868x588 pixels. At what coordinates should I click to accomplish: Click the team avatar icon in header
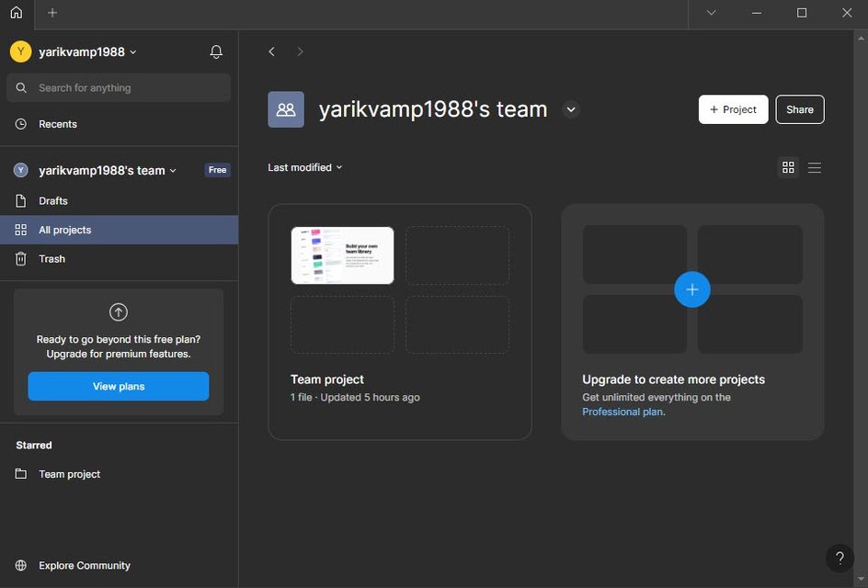(x=286, y=109)
